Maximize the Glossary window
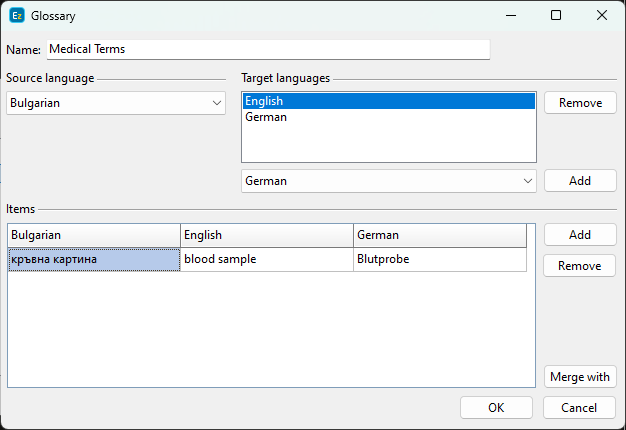Viewport: 626px width, 430px height. tap(556, 16)
